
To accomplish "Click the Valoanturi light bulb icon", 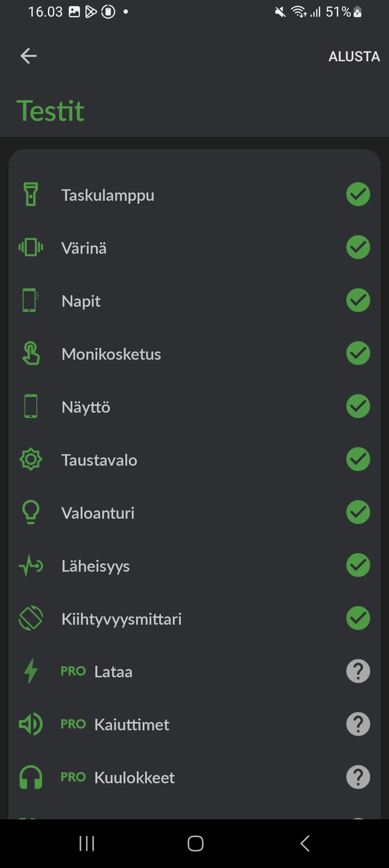I will (31, 512).
